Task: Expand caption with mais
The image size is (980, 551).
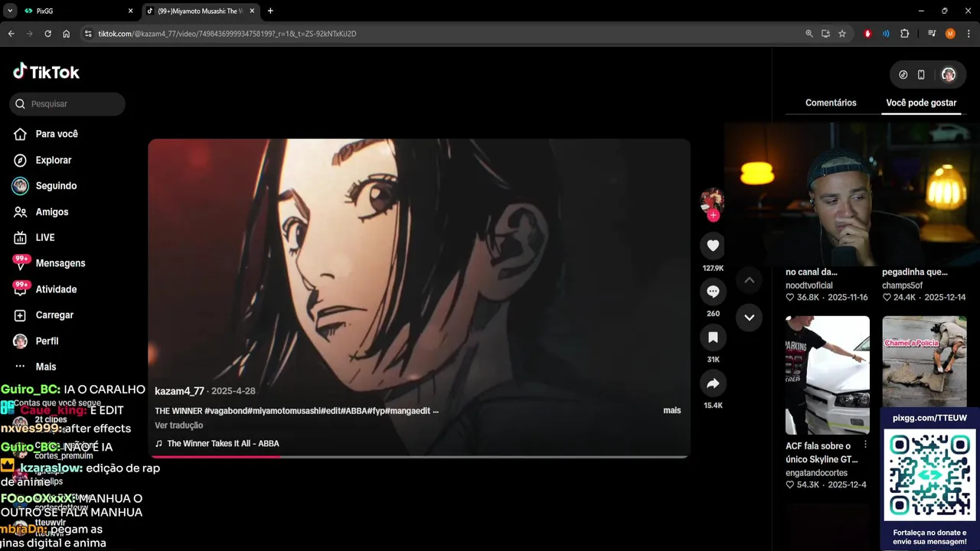Action: tap(671, 411)
